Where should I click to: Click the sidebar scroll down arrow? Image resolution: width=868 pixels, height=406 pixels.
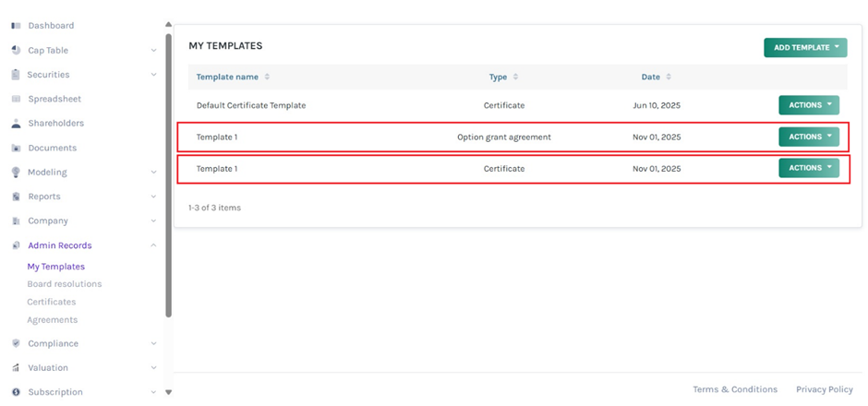(x=168, y=392)
